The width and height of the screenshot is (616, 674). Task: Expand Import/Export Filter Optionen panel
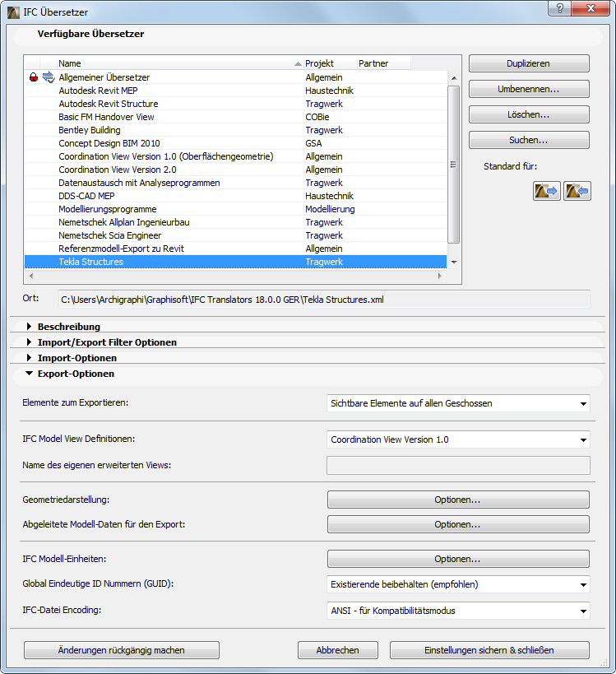(29, 342)
